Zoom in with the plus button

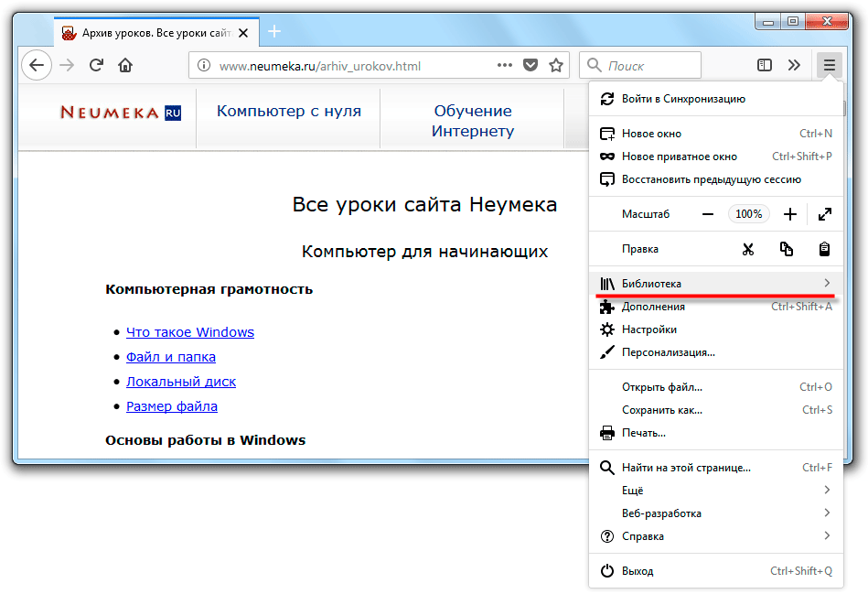point(790,214)
